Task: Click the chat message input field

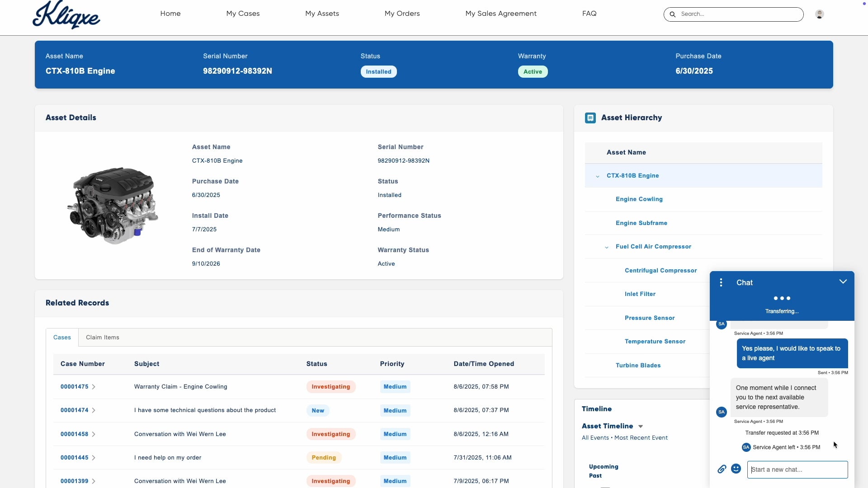Action: [x=797, y=469]
